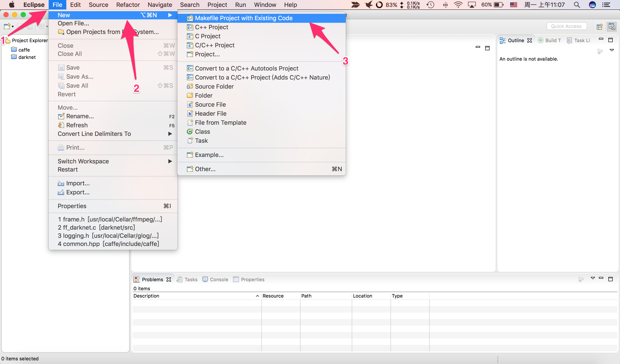Click the Open Perspective icon
This screenshot has width=620, height=364.
click(600, 26)
